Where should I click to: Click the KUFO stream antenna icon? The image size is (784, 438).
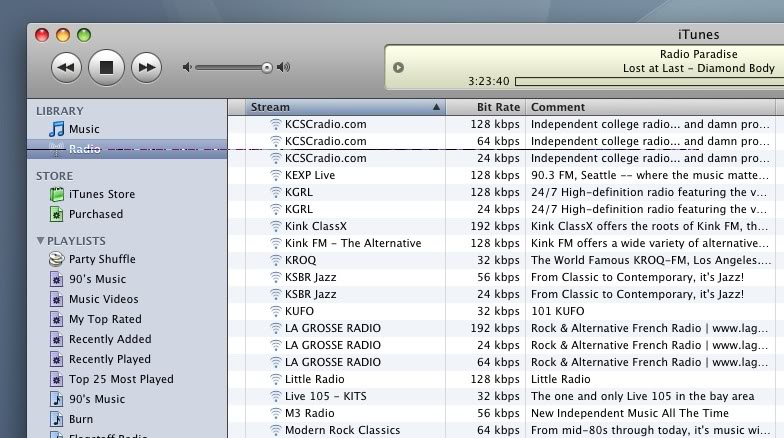(x=276, y=311)
